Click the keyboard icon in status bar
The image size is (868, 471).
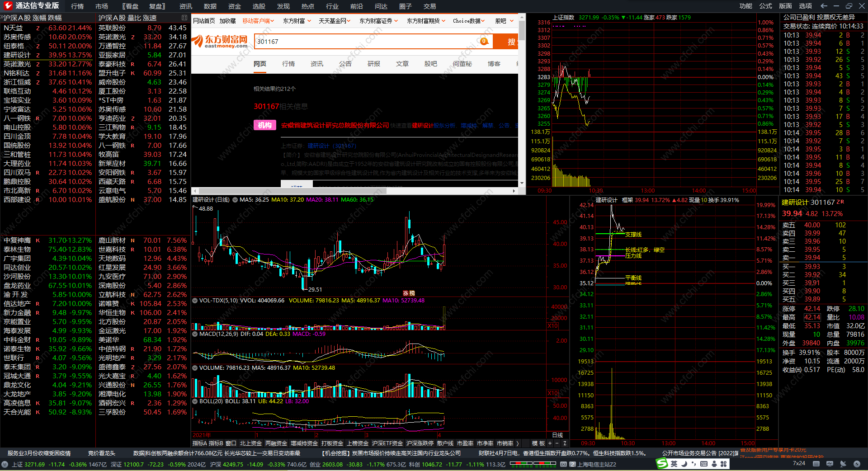coord(816,464)
